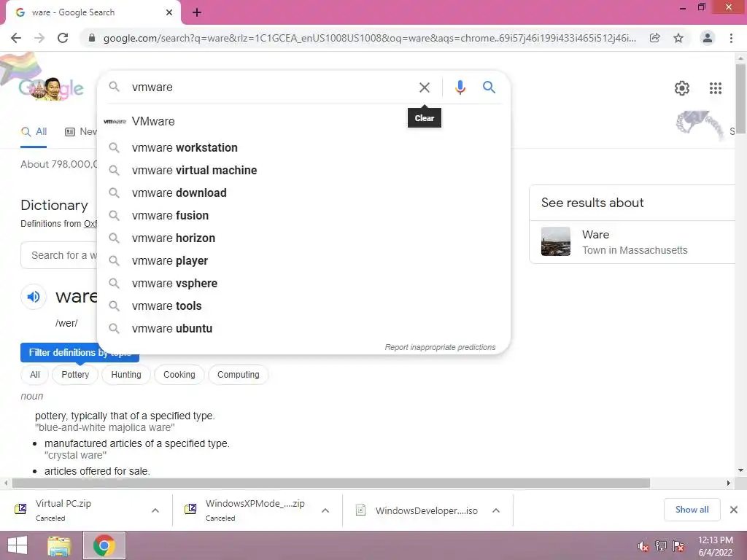Expand options for WindowsDeveloper iso download
747x560 pixels.
(496, 510)
